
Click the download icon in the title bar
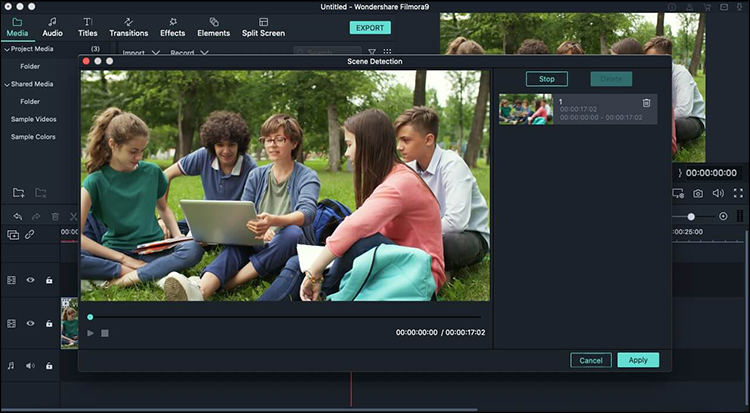click(741, 7)
